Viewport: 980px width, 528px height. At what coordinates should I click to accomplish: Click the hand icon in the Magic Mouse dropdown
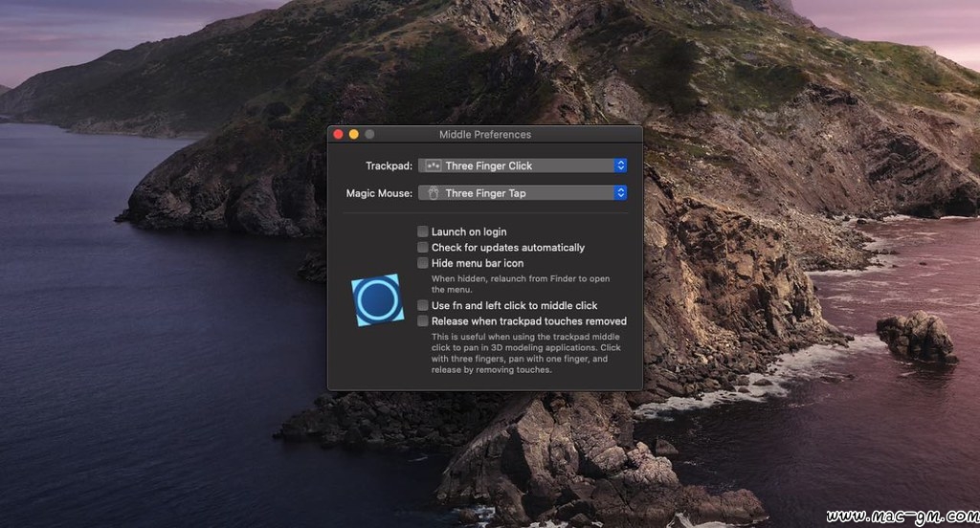pyautogui.click(x=434, y=193)
